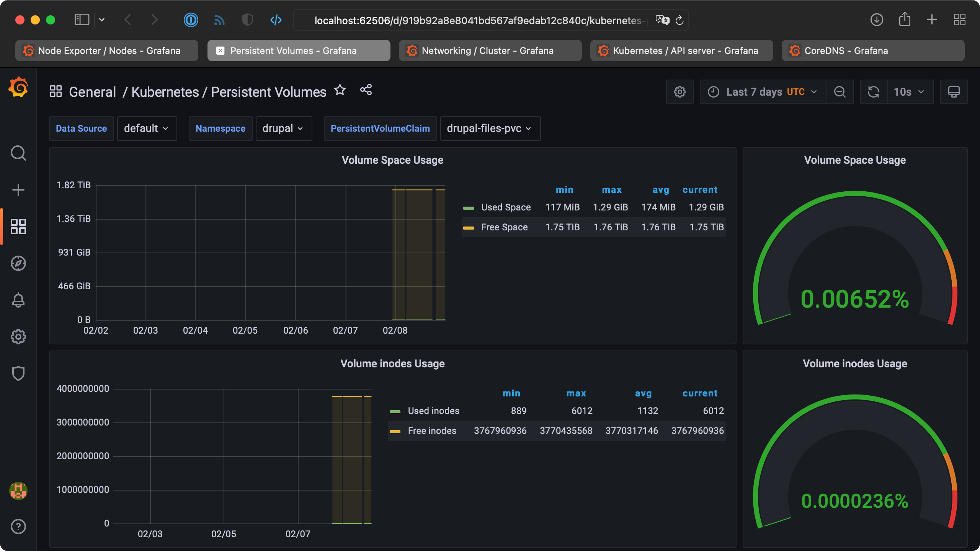Open the 10s refresh interval dropdown
The image size is (980, 551).
tap(910, 91)
